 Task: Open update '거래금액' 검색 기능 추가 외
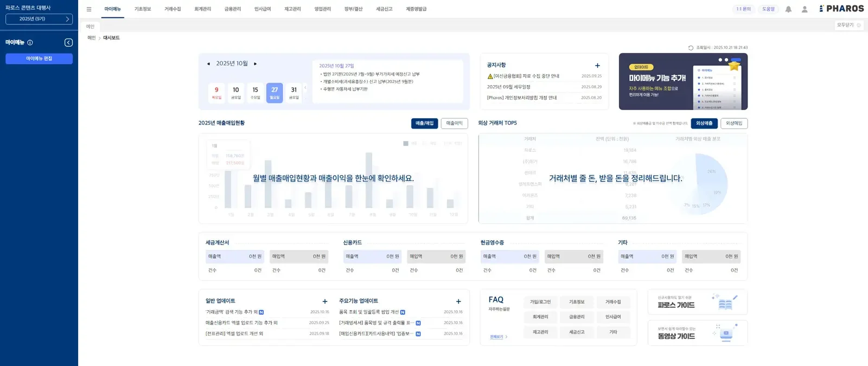(x=234, y=312)
